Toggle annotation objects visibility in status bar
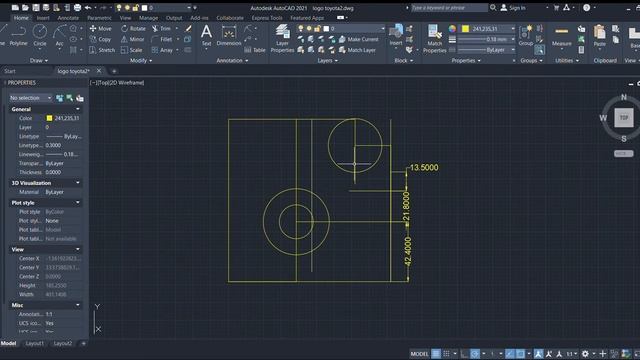This screenshot has height=360, width=640. coord(538,353)
